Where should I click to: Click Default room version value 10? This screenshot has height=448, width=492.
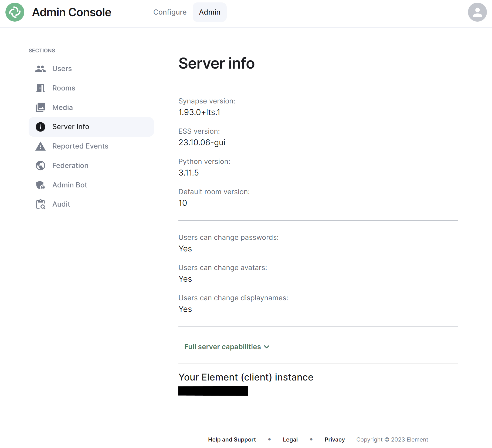tap(183, 203)
